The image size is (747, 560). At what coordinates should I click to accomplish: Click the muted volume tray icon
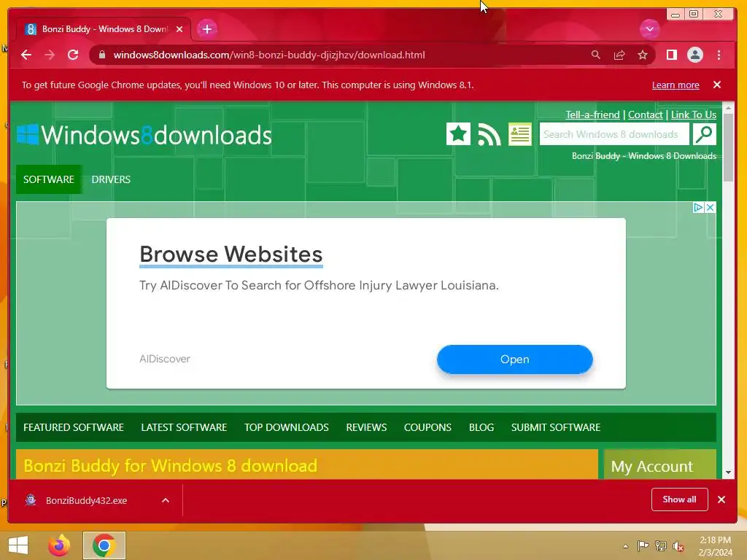point(678,546)
